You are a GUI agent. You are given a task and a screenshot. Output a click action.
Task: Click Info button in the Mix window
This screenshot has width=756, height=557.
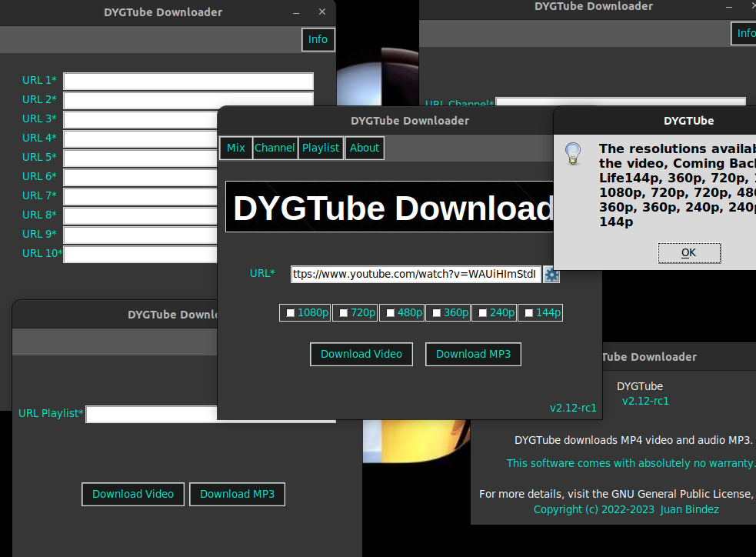(x=318, y=39)
